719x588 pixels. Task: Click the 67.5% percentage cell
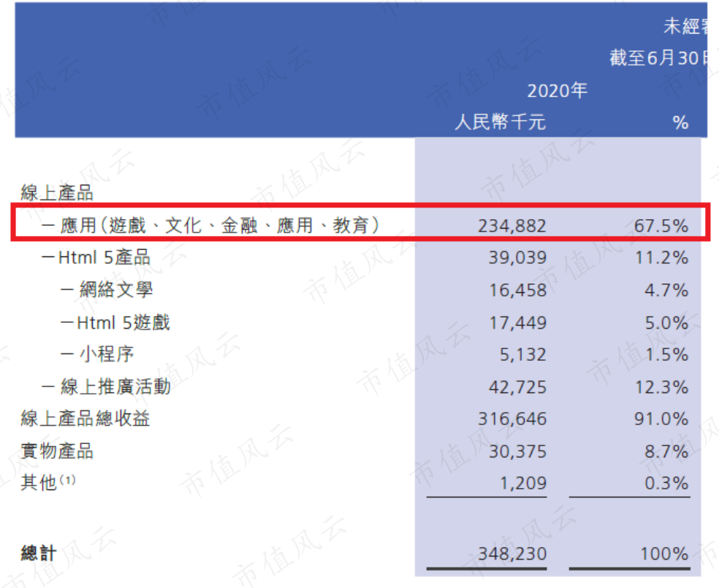click(661, 226)
